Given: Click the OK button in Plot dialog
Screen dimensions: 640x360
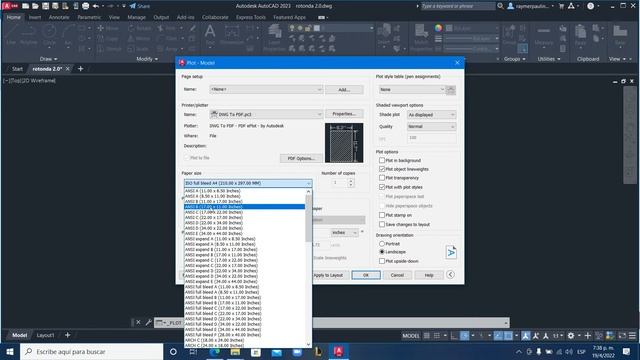Looking at the screenshot, I should click(366, 275).
